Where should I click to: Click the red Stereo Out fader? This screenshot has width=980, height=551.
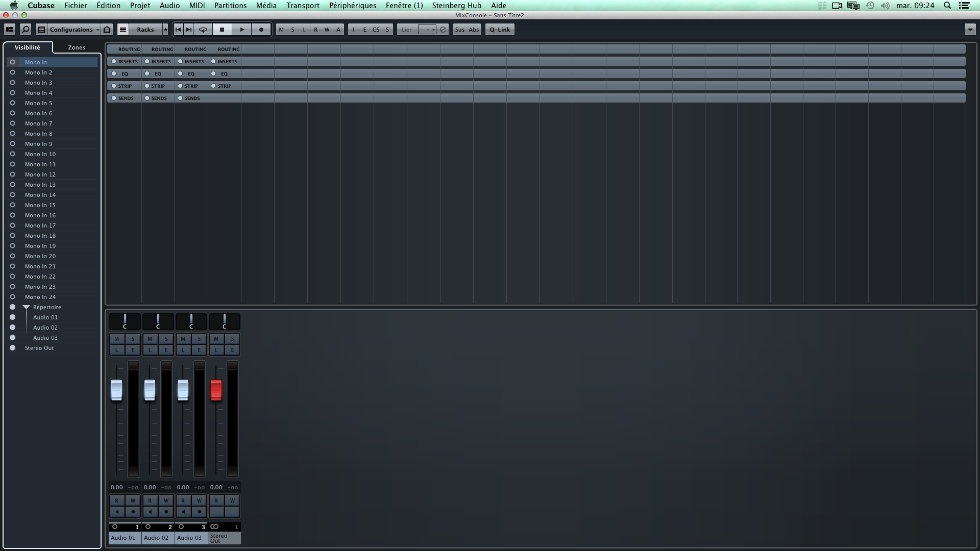coord(216,390)
